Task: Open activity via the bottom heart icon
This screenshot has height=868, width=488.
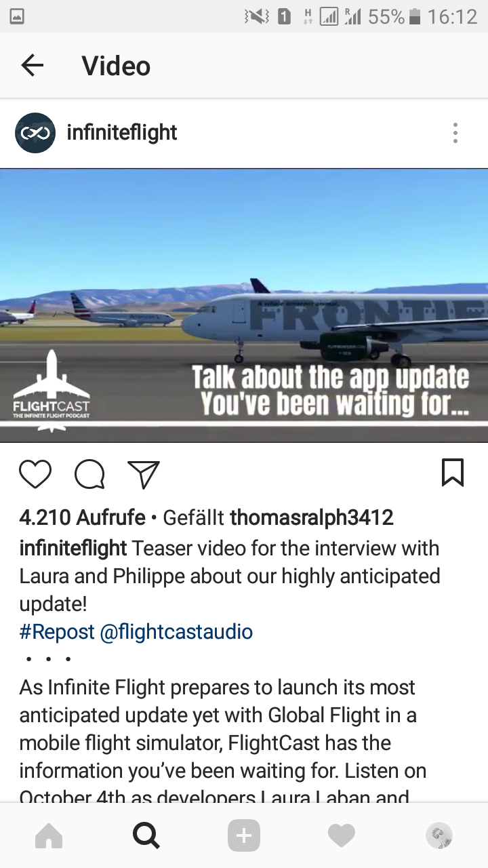Action: tap(342, 836)
